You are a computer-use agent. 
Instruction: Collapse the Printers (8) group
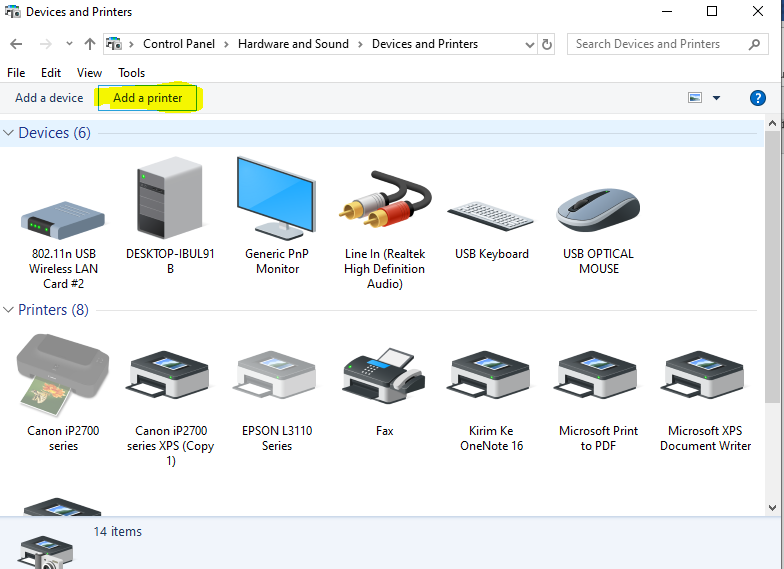[8, 310]
